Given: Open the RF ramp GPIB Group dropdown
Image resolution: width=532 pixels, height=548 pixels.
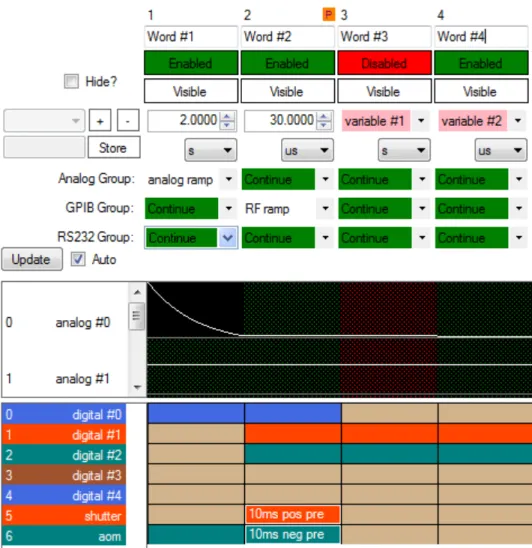Looking at the screenshot, I should 325,209.
